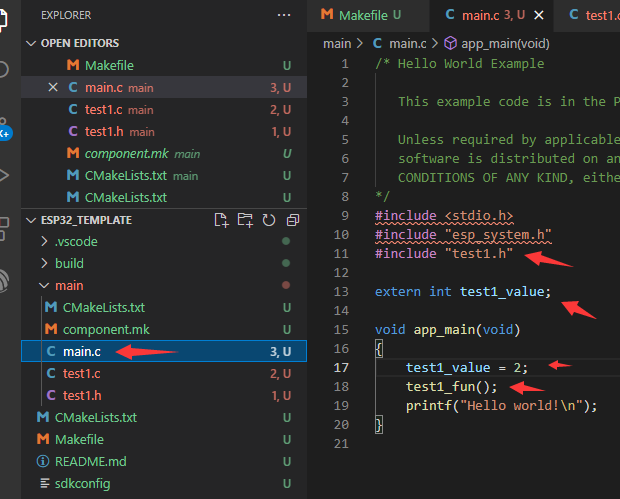Open root CMakeLists.txt in file tree
The height and width of the screenshot is (499, 620).
coord(164,417)
